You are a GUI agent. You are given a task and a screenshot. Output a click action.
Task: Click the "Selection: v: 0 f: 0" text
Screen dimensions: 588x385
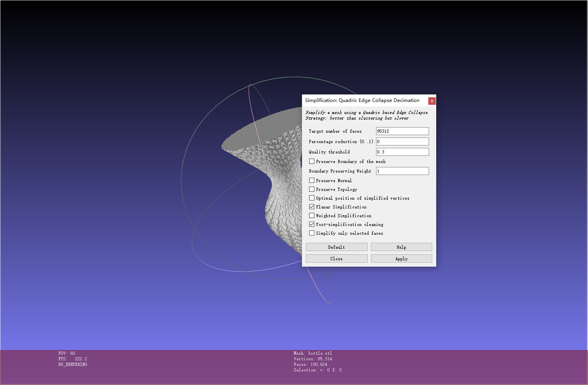[318, 370]
